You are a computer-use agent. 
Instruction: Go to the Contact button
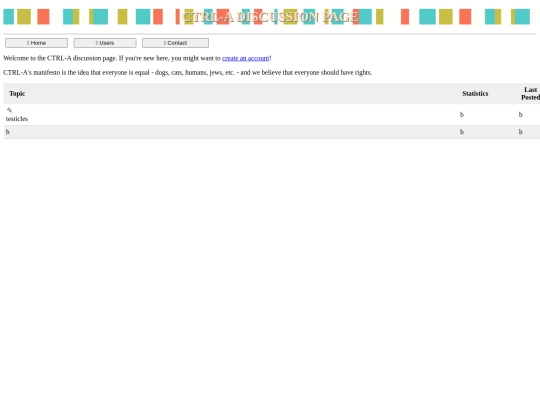pyautogui.click(x=175, y=43)
